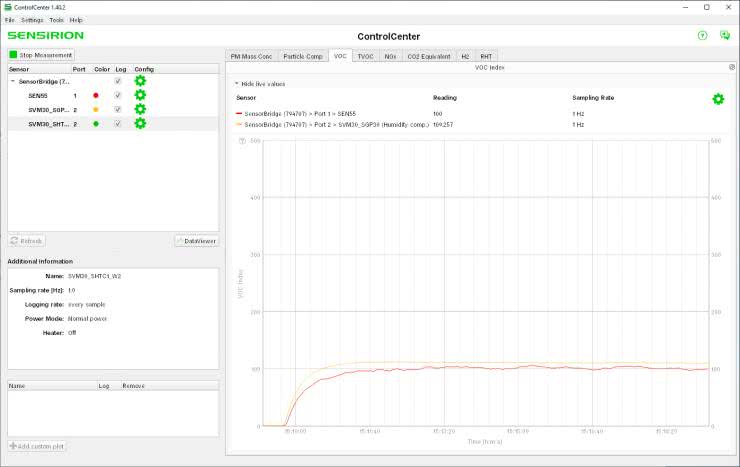Toggle Log checkbox for SEN55
740x467 pixels.
pyautogui.click(x=118, y=95)
